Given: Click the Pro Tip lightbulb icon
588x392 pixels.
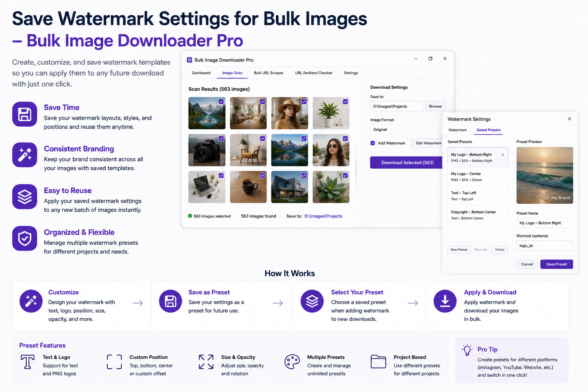Looking at the screenshot, I should (467, 350).
